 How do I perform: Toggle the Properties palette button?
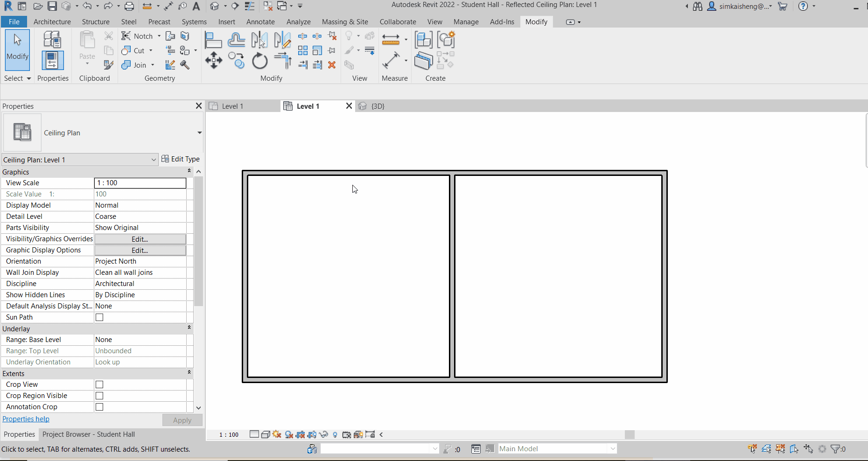52,60
